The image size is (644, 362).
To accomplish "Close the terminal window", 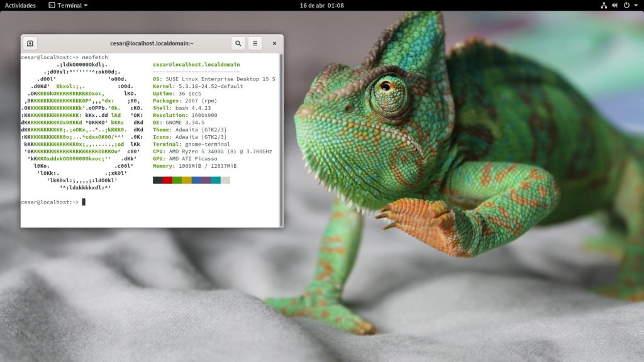I will pyautogui.click(x=274, y=43).
